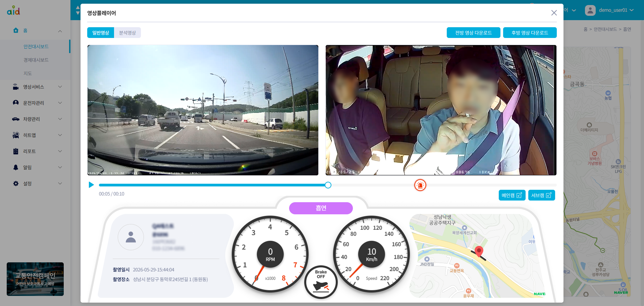Screen dimensions: 644x306
Task: Click the aid logo
Action: pos(13,10)
